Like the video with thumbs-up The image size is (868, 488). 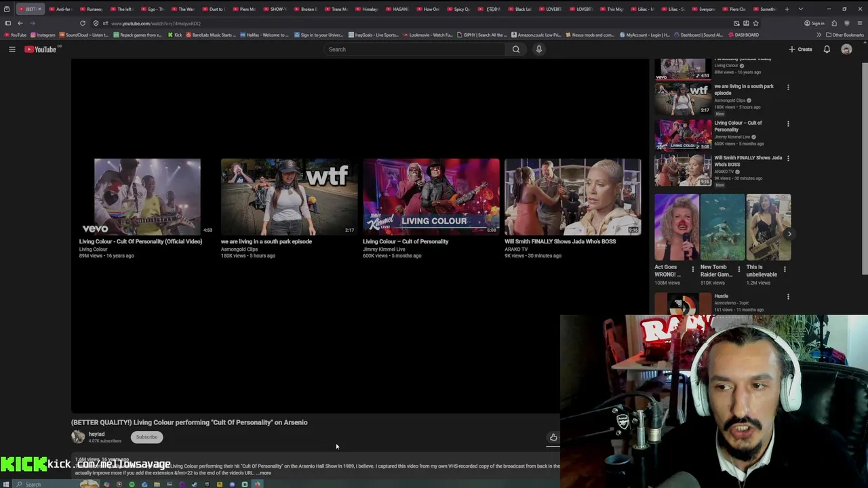[553, 437]
